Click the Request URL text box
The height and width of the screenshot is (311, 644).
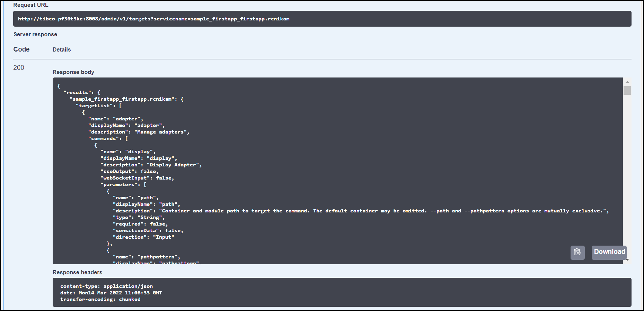pos(322,19)
